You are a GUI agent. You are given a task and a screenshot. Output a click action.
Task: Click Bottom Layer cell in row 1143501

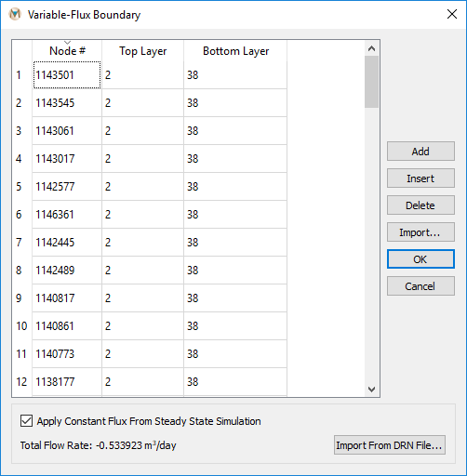tap(235, 75)
